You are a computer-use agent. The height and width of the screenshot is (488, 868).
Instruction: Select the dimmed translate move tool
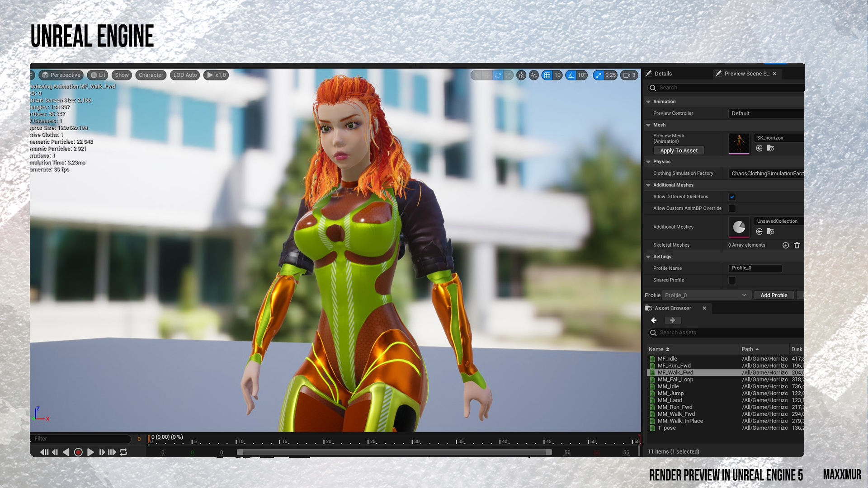click(x=487, y=75)
